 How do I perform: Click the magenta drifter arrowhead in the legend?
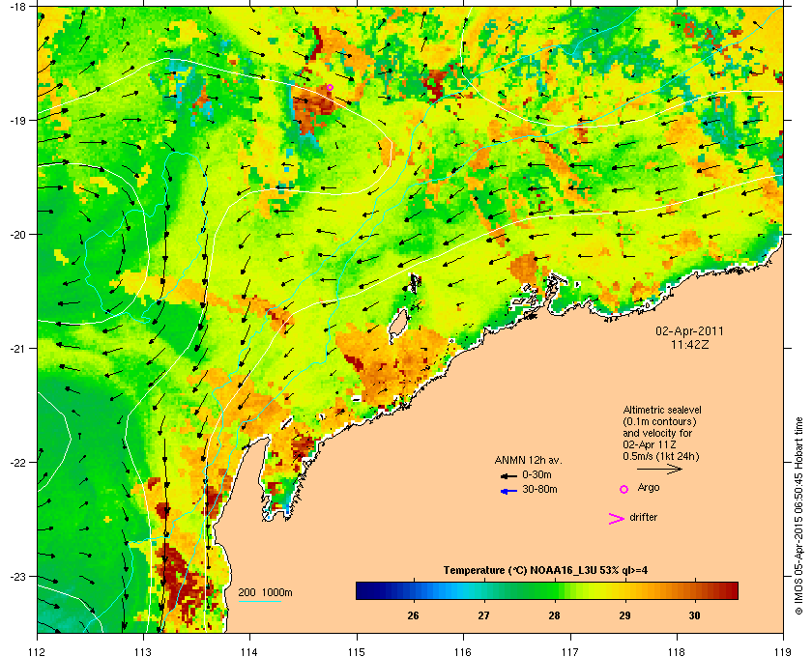[x=617, y=519]
